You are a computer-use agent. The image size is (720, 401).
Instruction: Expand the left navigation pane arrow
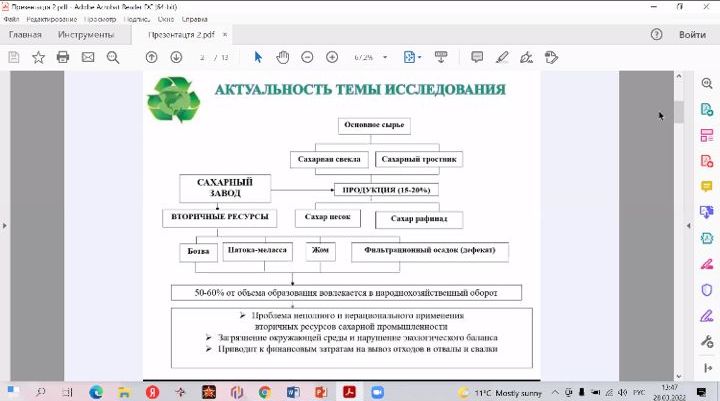5,226
